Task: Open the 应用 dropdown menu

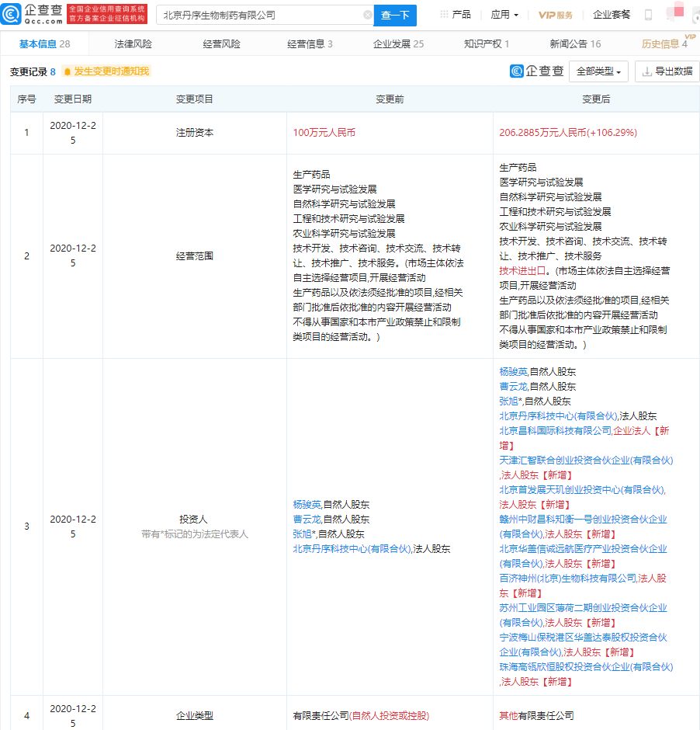Action: tap(504, 15)
